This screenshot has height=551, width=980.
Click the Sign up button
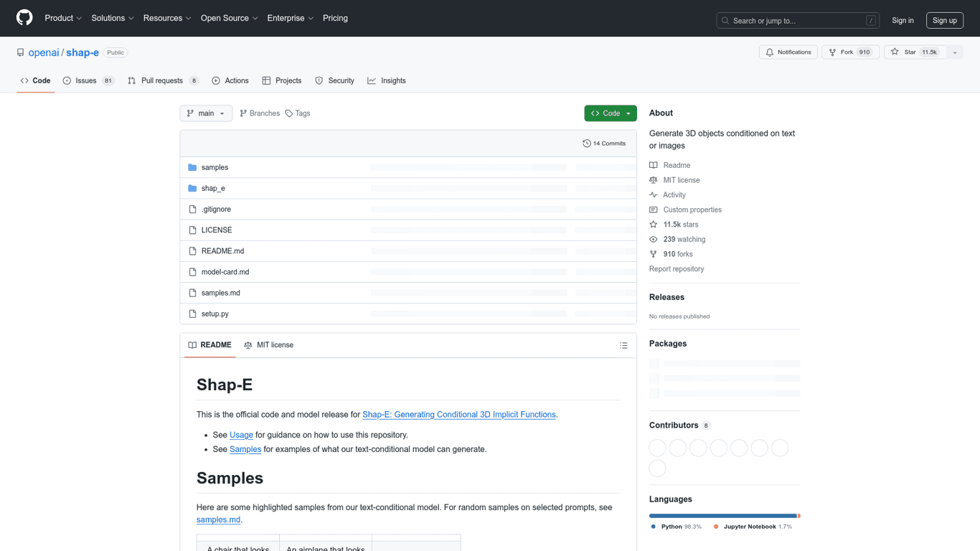pos(944,21)
